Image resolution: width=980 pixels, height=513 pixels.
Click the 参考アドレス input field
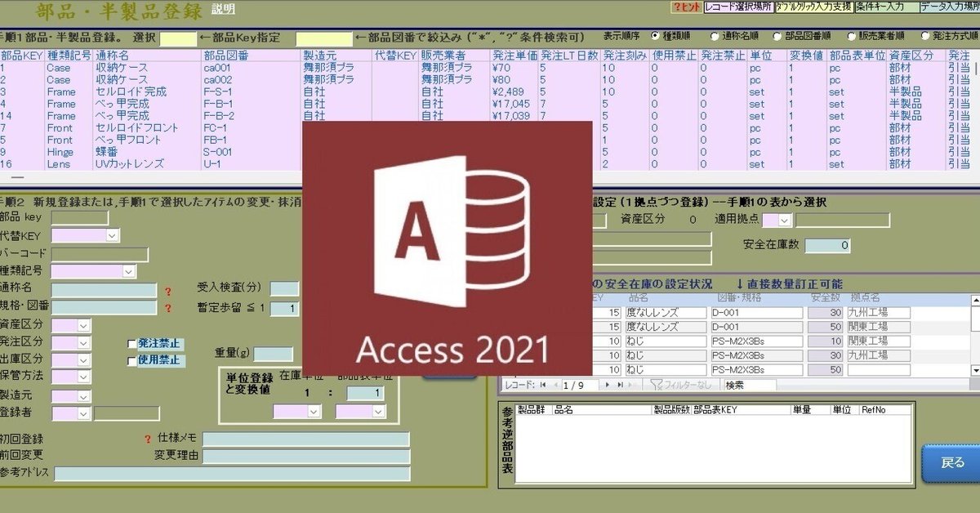[232, 474]
